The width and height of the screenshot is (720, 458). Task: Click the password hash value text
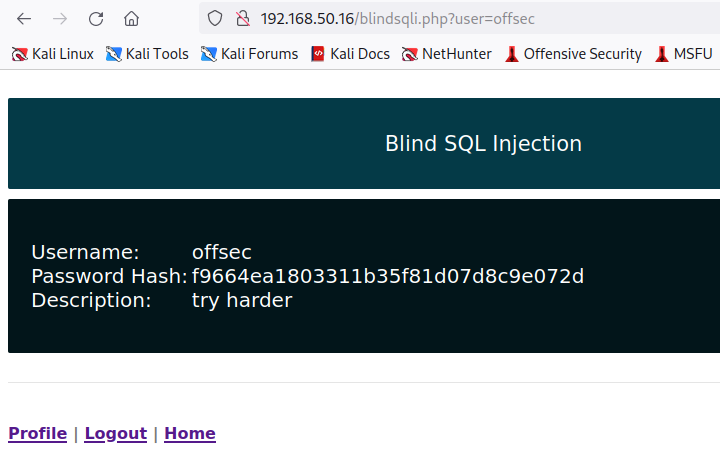(388, 276)
